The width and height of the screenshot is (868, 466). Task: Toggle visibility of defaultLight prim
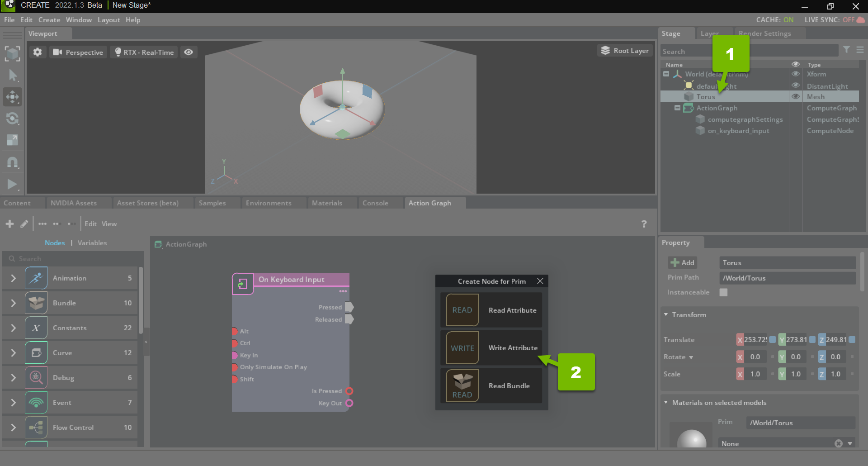coord(796,85)
